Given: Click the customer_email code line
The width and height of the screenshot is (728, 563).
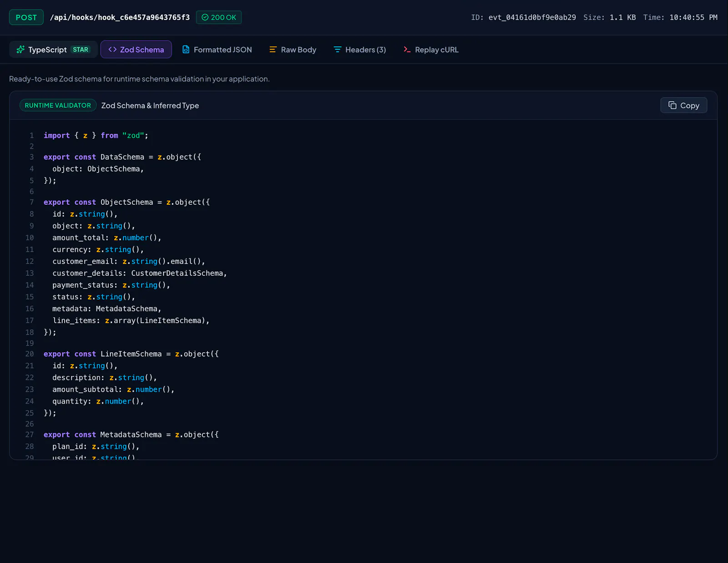Looking at the screenshot, I should (x=129, y=261).
